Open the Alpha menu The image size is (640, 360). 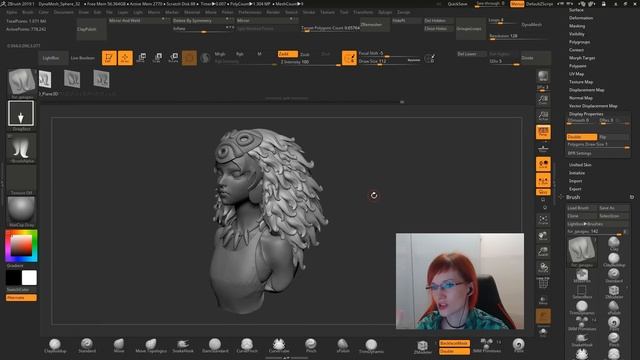11,12
